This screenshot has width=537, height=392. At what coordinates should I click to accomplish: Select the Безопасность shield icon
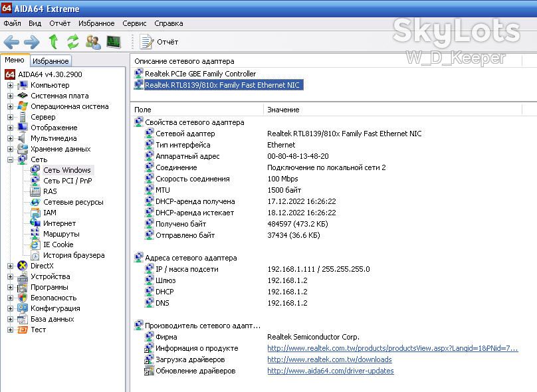click(x=23, y=298)
